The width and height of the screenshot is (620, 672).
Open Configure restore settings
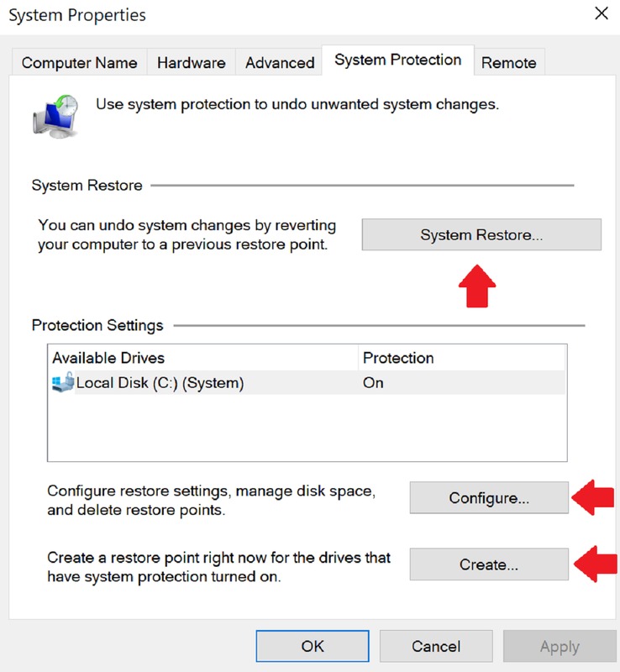click(x=489, y=498)
